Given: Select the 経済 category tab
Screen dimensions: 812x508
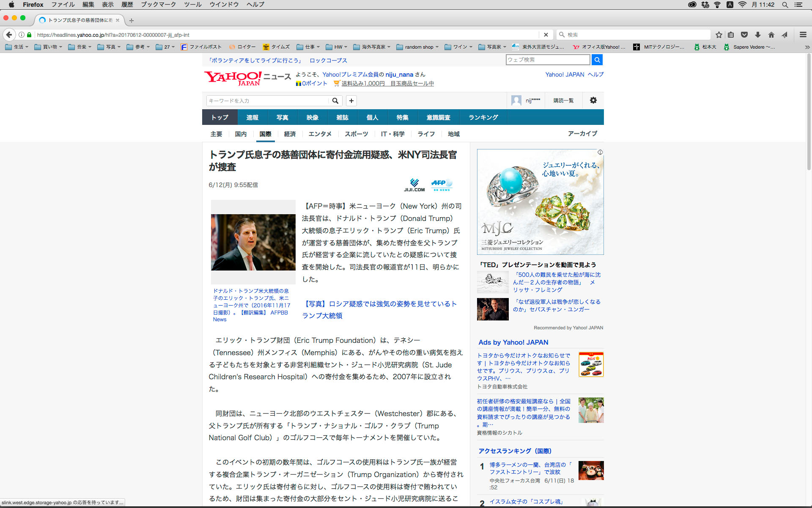Looking at the screenshot, I should 290,134.
